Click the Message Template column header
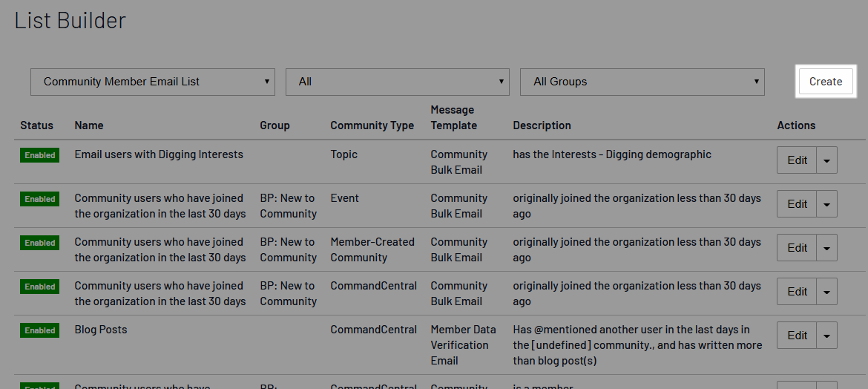Screen dimensions: 868x389 pos(453,117)
